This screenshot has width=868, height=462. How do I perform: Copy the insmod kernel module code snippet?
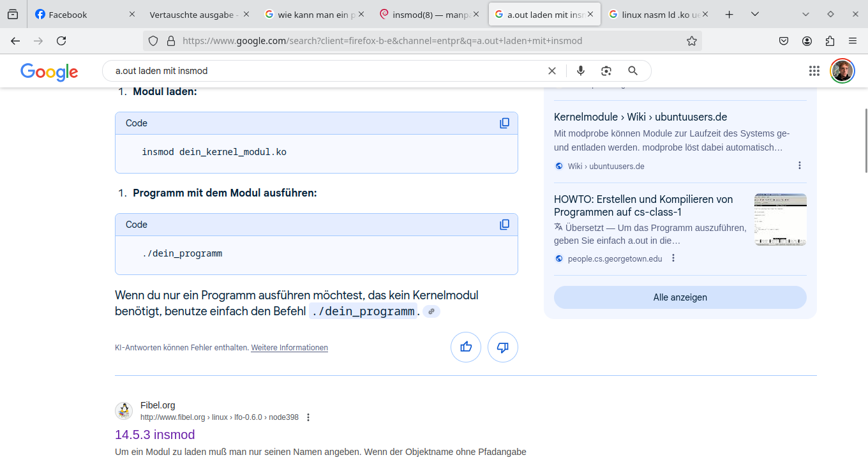[x=504, y=123]
